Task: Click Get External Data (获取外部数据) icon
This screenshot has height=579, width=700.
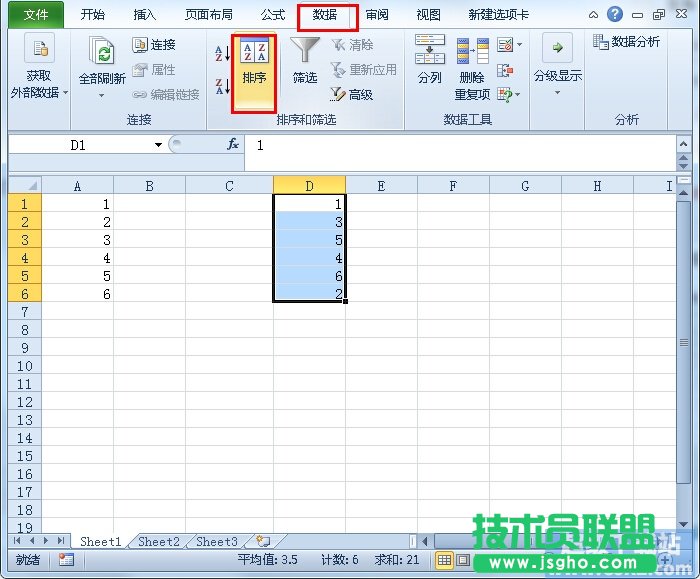Action: [39, 48]
